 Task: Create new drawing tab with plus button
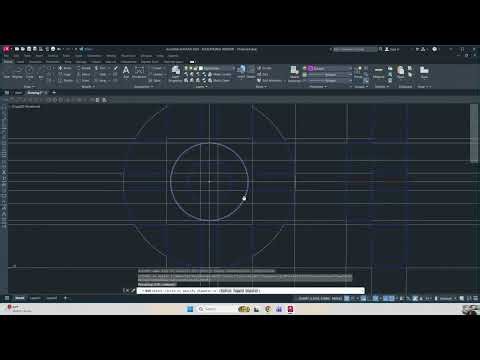pos(54,93)
